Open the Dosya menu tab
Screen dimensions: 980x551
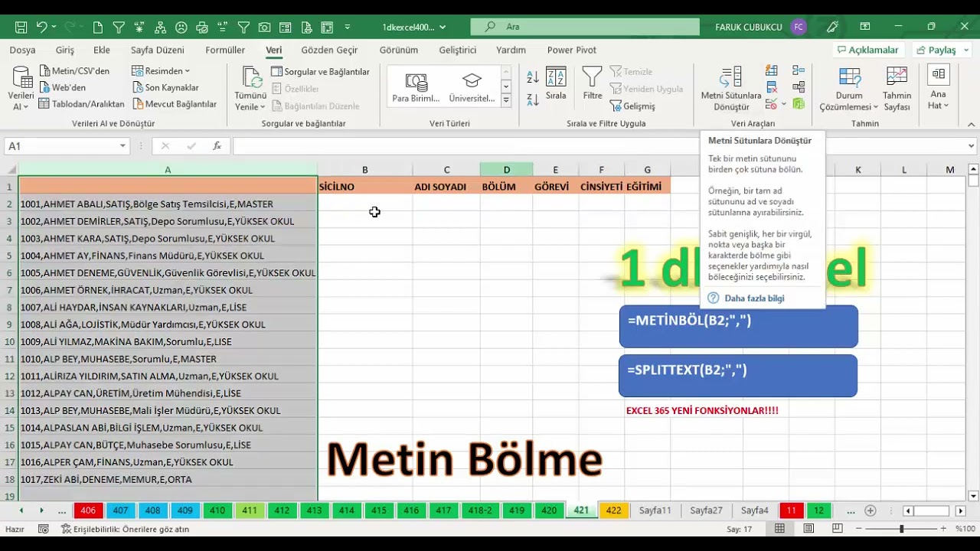pos(22,50)
